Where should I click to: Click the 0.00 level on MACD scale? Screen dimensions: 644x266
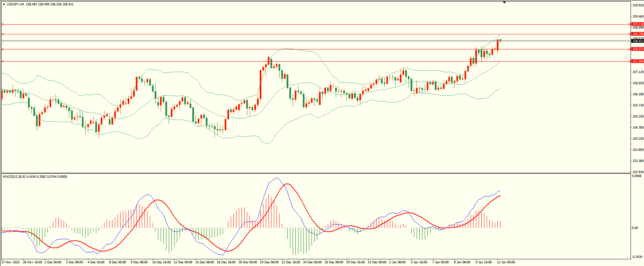[x=635, y=228]
